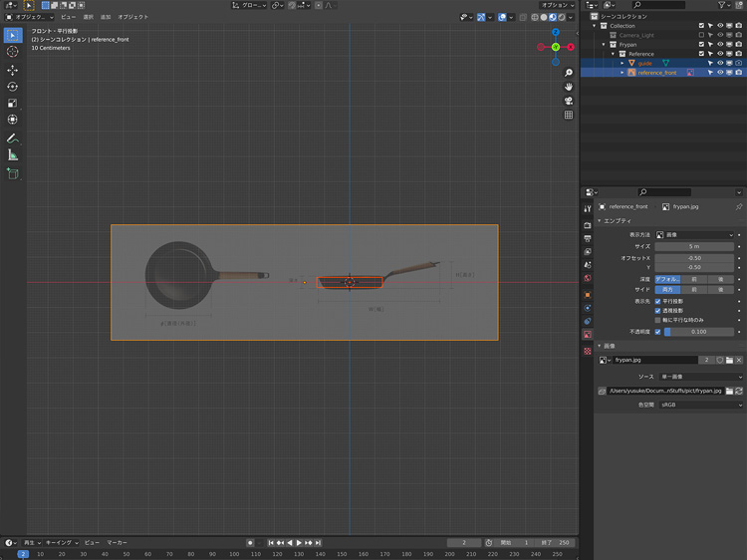
Task: Activate the Measure tool
Action: [x=13, y=154]
